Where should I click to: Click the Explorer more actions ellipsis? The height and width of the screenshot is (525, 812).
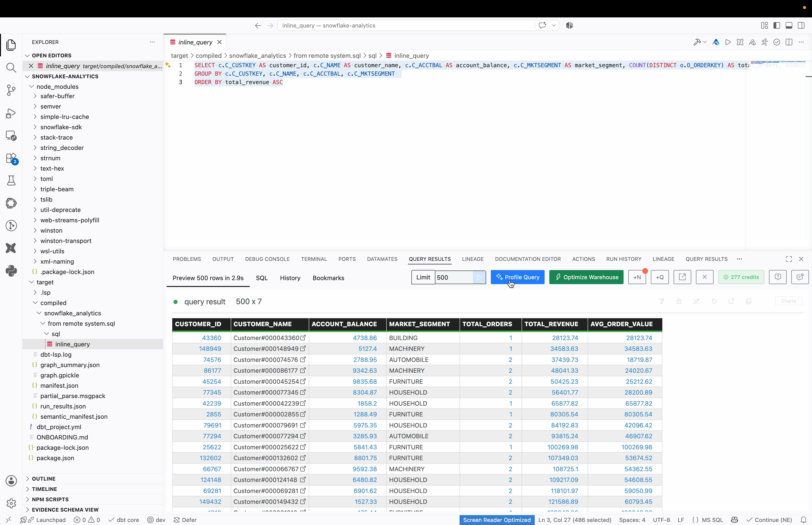(x=152, y=42)
